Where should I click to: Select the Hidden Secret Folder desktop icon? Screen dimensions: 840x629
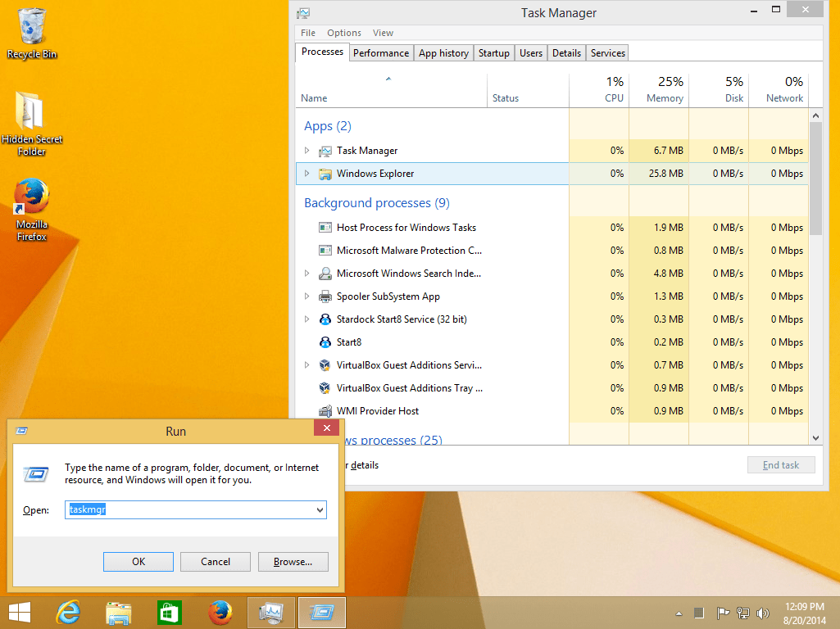point(32,123)
